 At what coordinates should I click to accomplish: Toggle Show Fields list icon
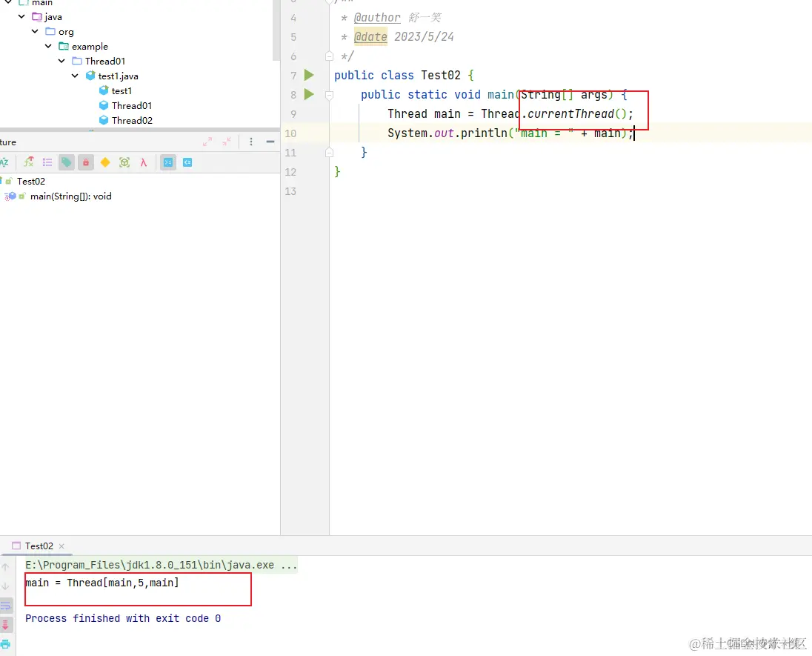click(47, 162)
